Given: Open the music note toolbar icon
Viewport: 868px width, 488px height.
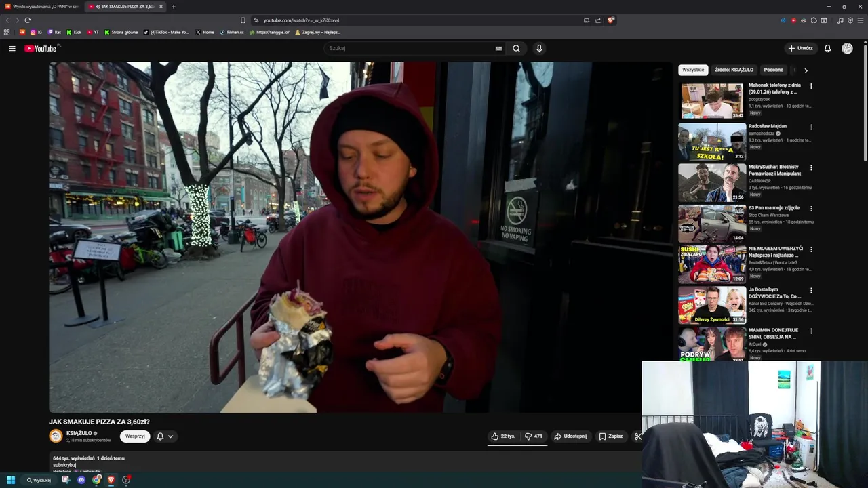Looking at the screenshot, I should 840,20.
